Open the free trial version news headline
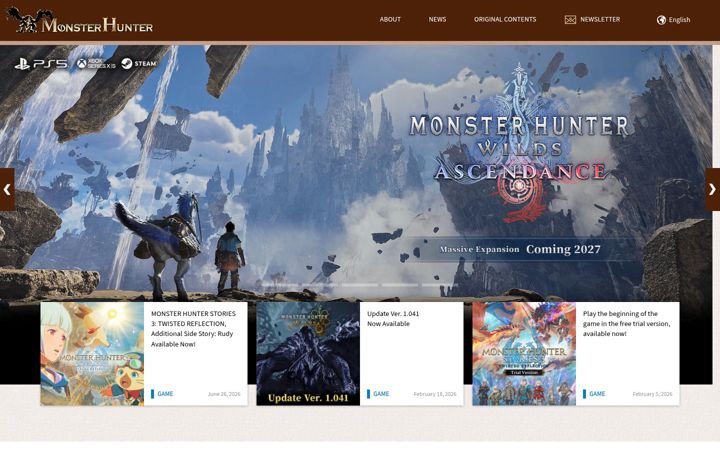720x450 pixels. coord(626,324)
